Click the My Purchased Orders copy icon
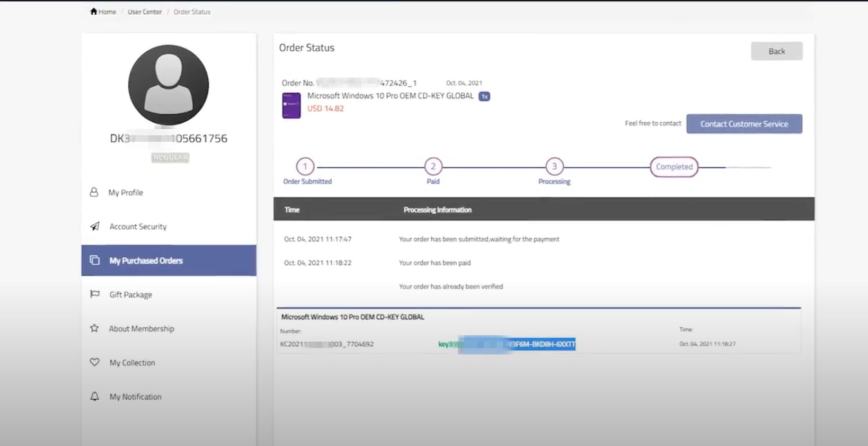 95,260
